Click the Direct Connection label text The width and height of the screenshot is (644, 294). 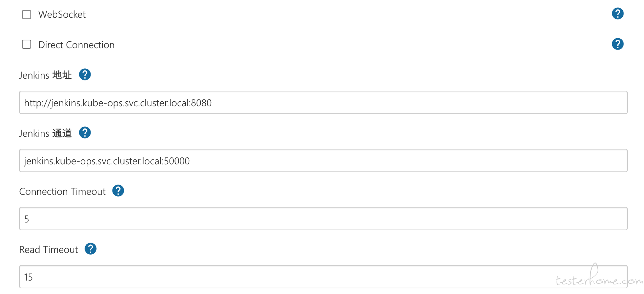(x=76, y=45)
